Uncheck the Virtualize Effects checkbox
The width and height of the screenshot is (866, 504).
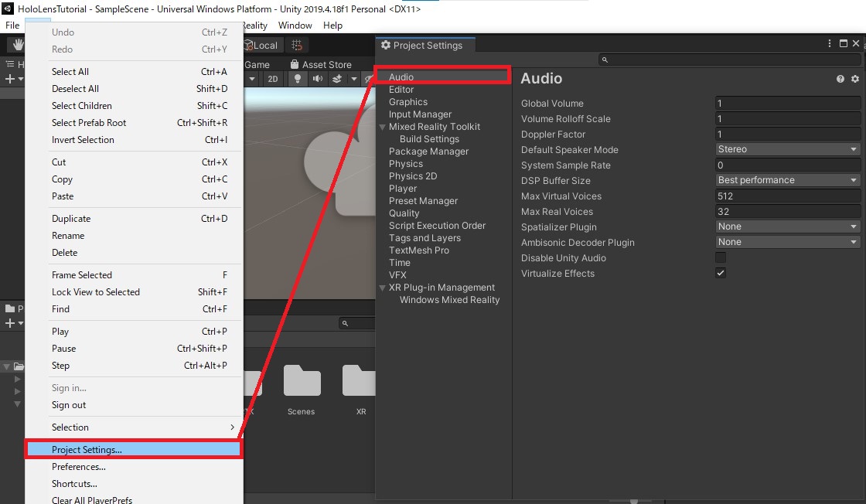[x=720, y=273]
